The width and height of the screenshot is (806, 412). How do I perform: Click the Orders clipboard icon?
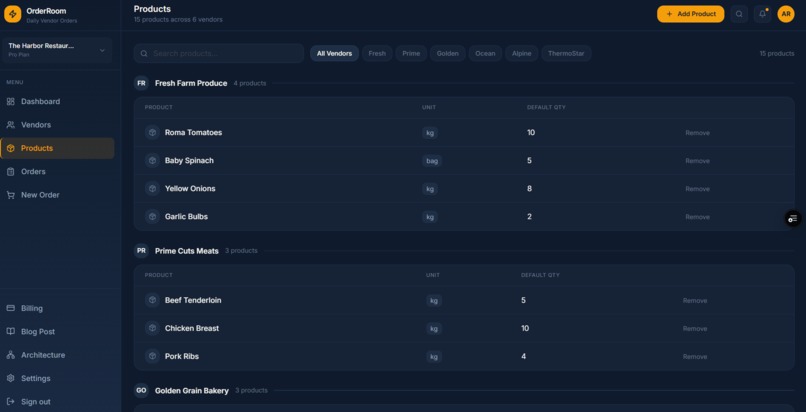click(x=10, y=172)
